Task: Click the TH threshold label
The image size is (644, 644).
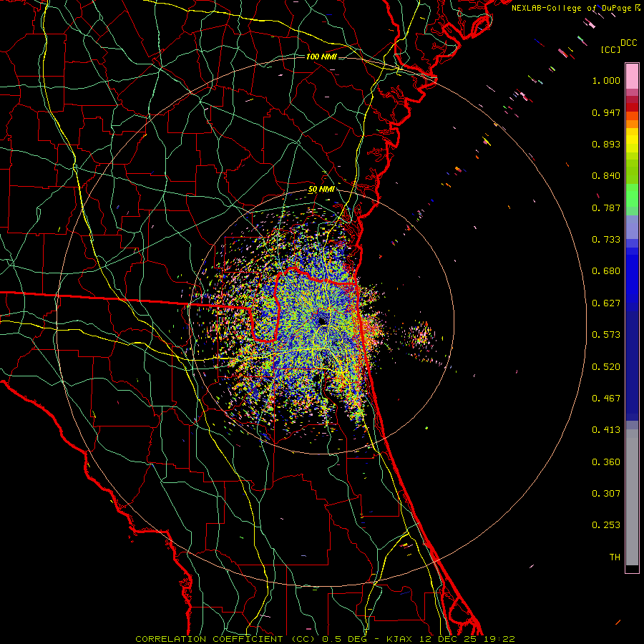Action: pyautogui.click(x=615, y=557)
